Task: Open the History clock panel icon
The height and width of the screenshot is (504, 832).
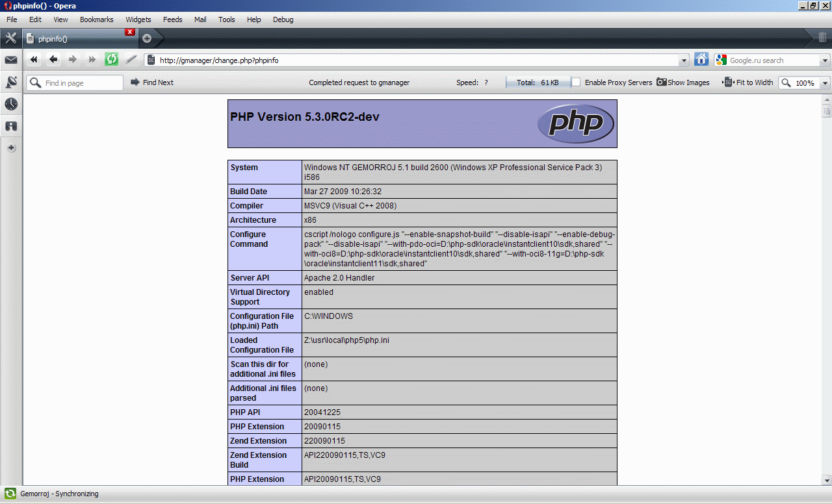Action: (x=11, y=104)
